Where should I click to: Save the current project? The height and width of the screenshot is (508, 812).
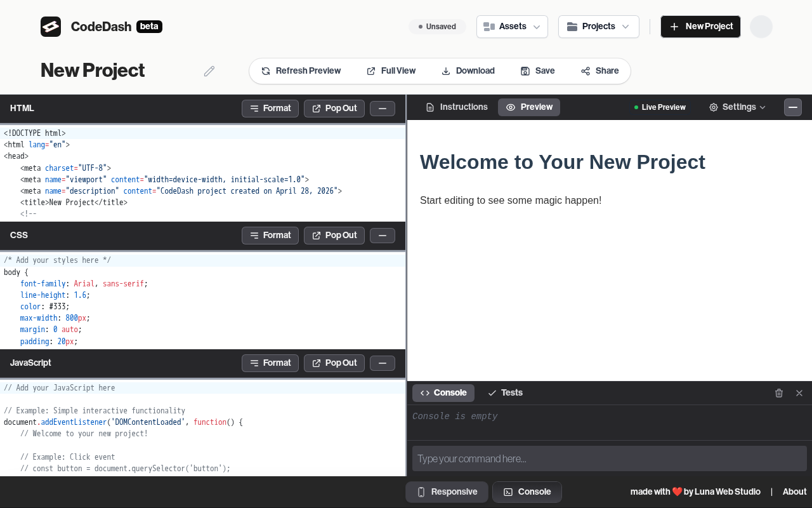[x=538, y=71]
